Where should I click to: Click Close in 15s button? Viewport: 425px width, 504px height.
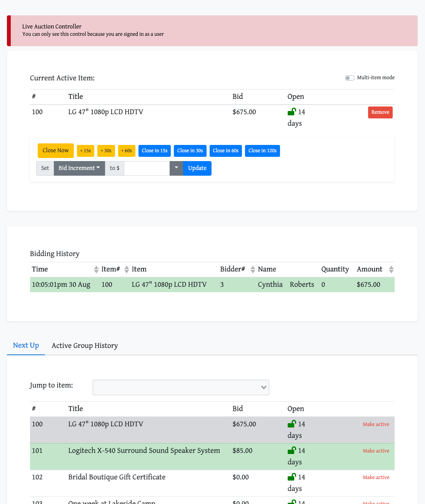point(155,151)
